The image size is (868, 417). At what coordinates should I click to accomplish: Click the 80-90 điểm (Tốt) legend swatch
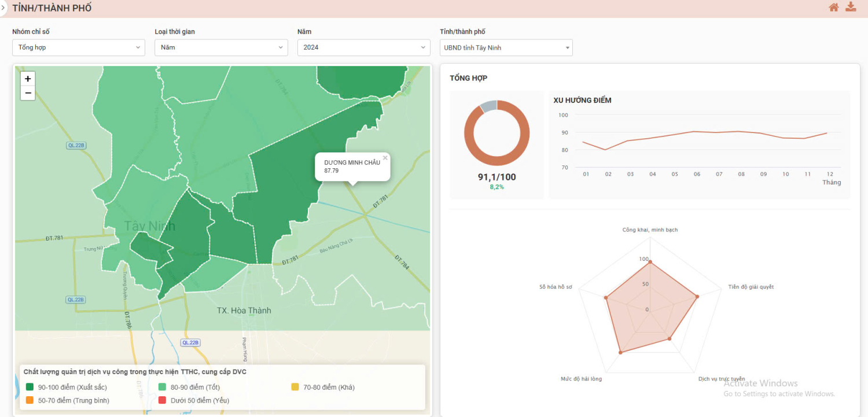[x=163, y=387]
